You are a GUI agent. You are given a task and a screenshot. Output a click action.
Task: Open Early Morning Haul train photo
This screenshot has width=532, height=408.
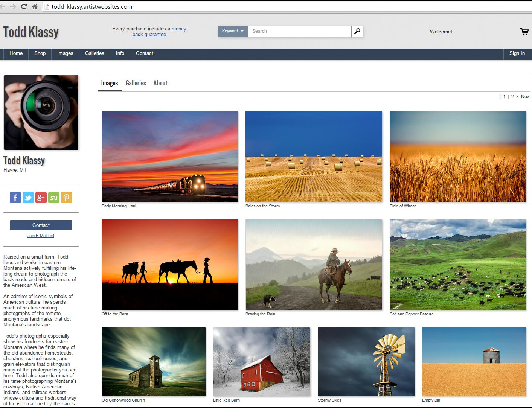(170, 157)
